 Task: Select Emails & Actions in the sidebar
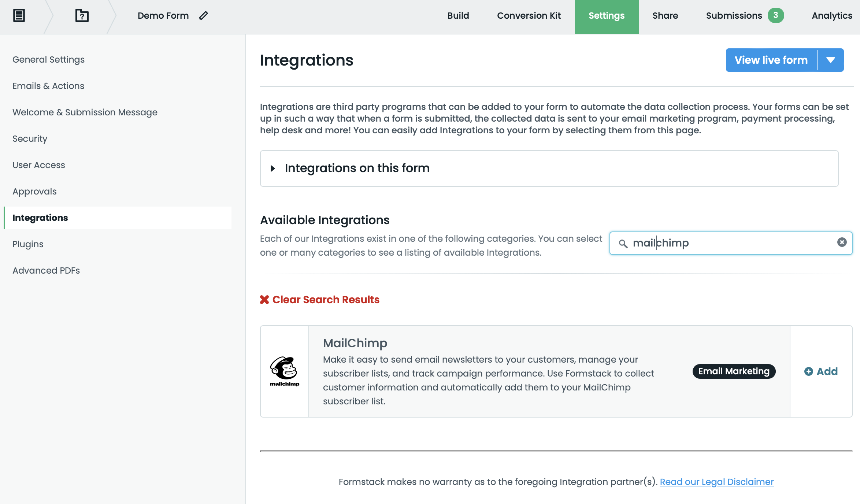48,86
